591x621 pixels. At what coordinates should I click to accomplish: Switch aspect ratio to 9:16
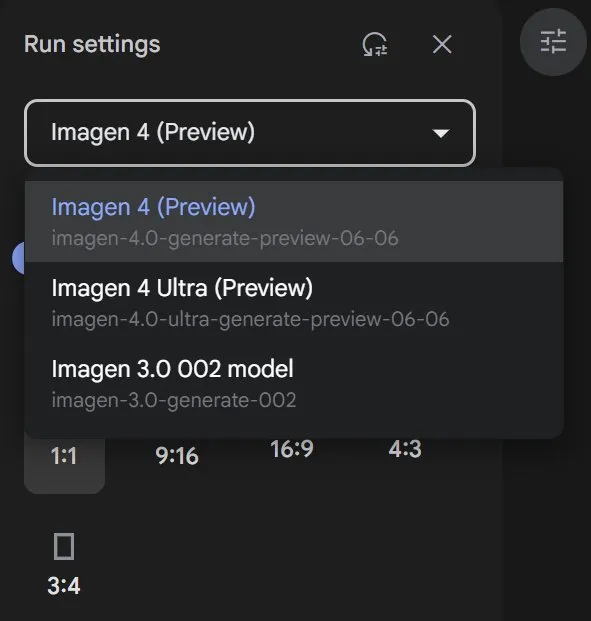(x=177, y=456)
